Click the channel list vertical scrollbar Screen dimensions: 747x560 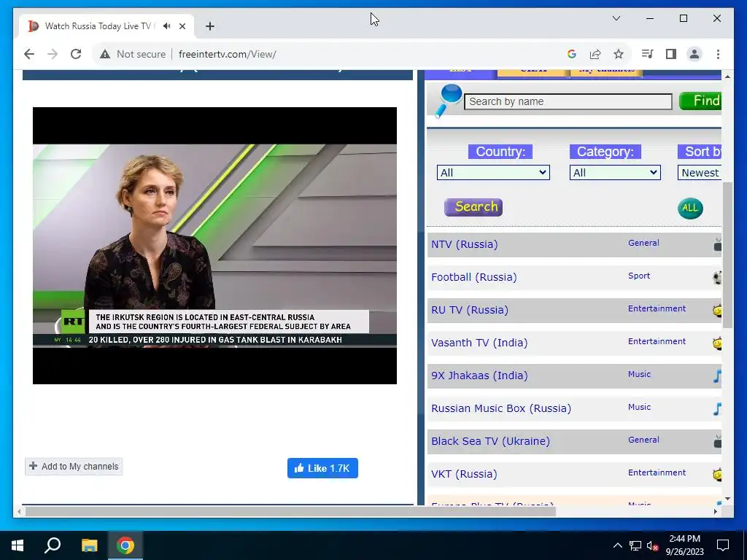pos(727,254)
